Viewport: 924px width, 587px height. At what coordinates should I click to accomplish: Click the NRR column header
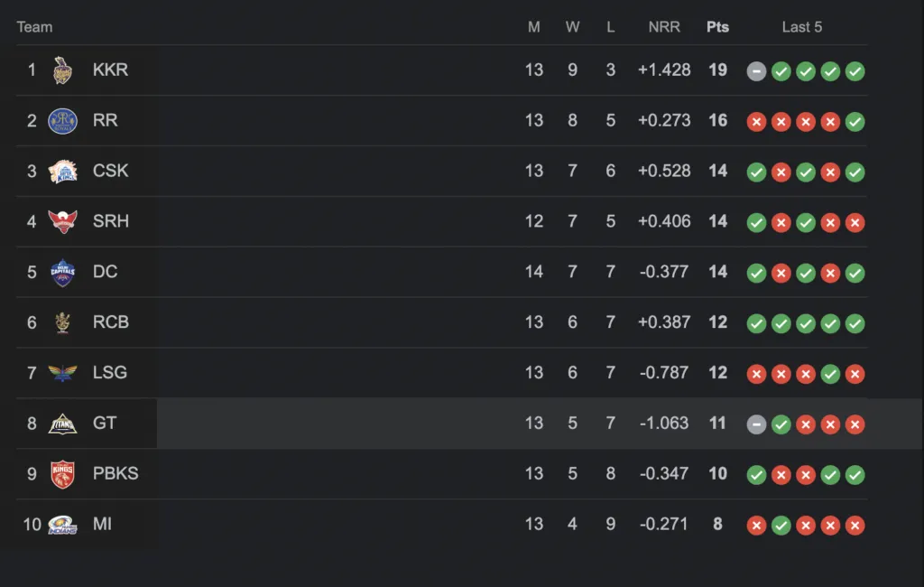(x=664, y=27)
